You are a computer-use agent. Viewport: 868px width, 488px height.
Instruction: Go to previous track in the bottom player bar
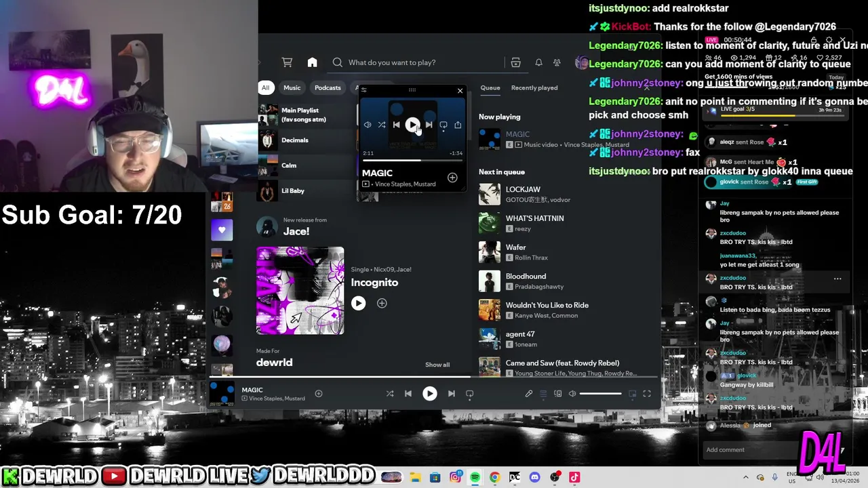pyautogui.click(x=408, y=393)
